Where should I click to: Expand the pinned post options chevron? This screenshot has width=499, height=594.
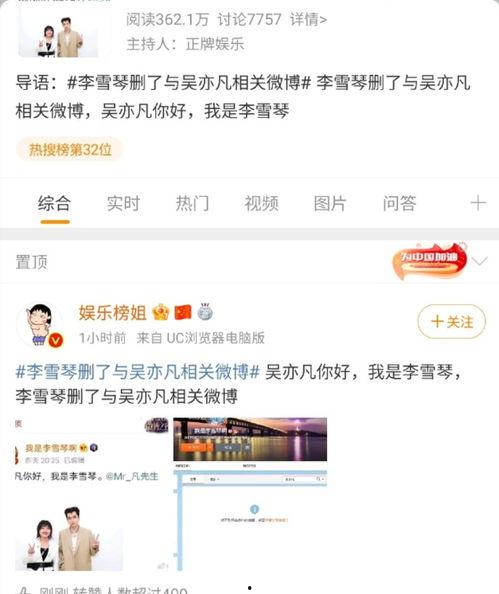(x=480, y=261)
